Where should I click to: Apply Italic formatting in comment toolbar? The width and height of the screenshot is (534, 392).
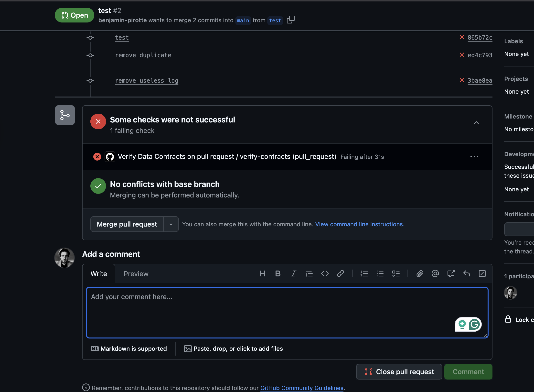click(293, 273)
